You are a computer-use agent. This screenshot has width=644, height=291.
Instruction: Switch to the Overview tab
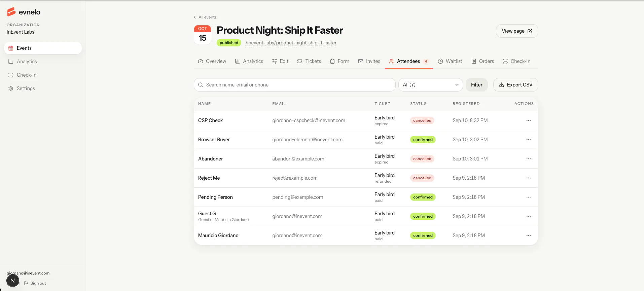click(212, 61)
